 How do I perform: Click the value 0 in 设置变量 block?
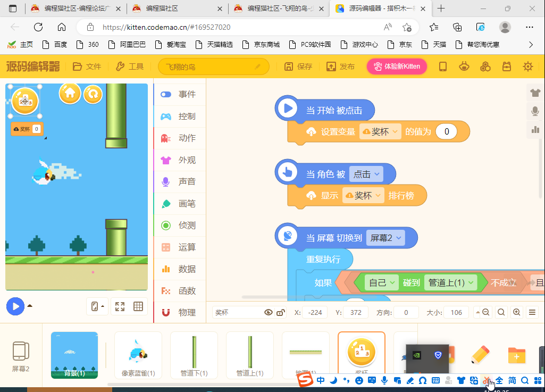[x=446, y=131]
